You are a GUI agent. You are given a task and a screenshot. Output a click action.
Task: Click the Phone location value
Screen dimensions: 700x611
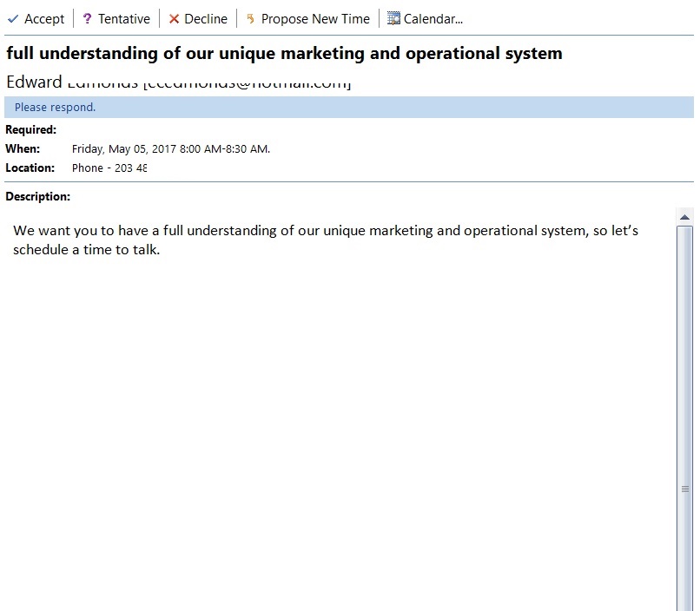(x=109, y=168)
